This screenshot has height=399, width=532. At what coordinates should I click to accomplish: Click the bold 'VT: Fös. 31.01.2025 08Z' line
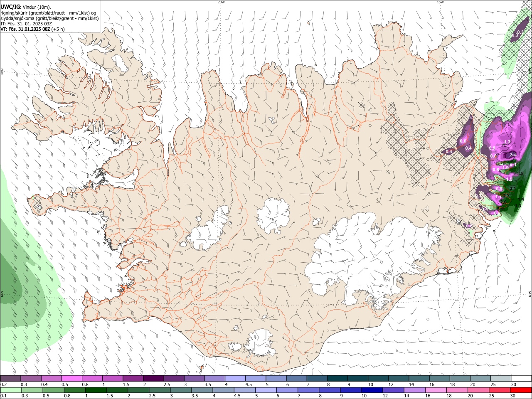point(25,29)
